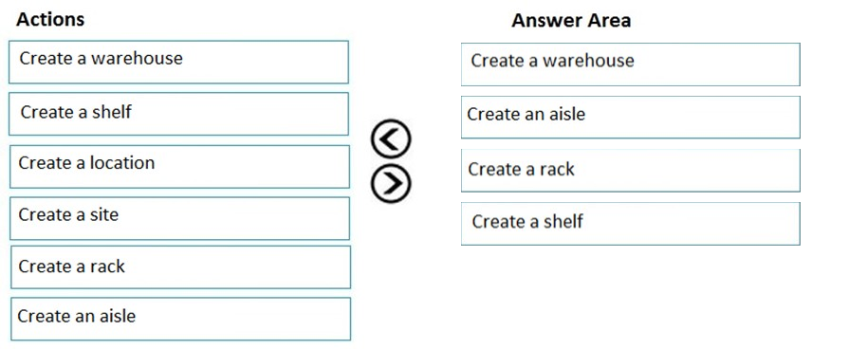Select 'Create an aisle' in Answer Area

[x=631, y=118]
